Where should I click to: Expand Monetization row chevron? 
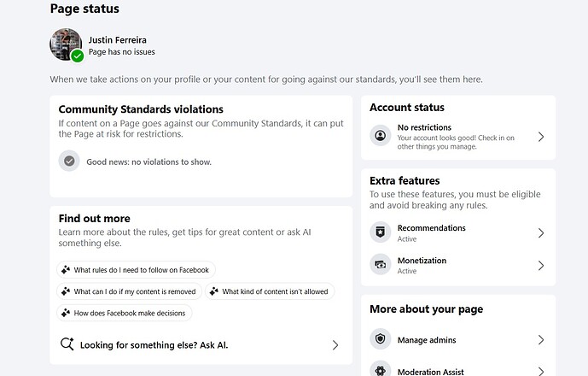pos(541,266)
